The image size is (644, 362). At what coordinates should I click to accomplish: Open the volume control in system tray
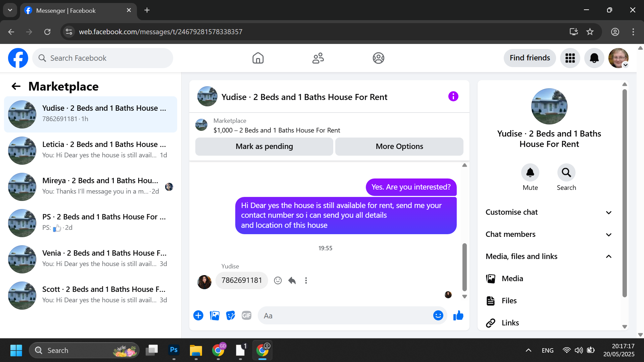pyautogui.click(x=579, y=350)
